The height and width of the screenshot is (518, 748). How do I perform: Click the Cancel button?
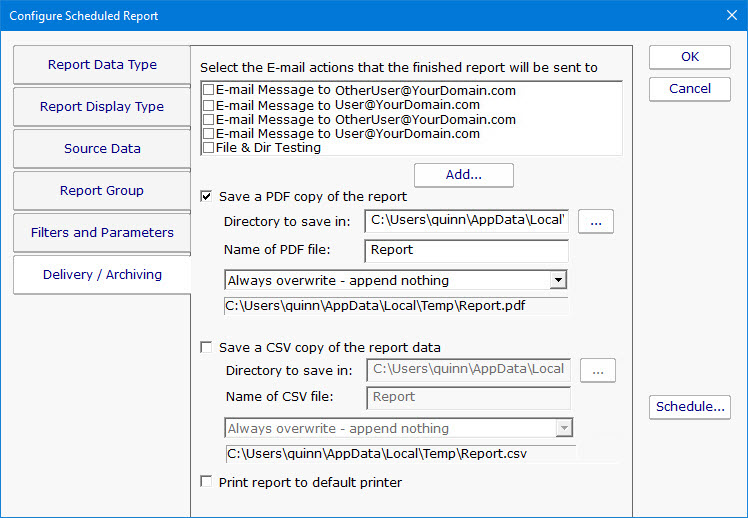click(690, 89)
